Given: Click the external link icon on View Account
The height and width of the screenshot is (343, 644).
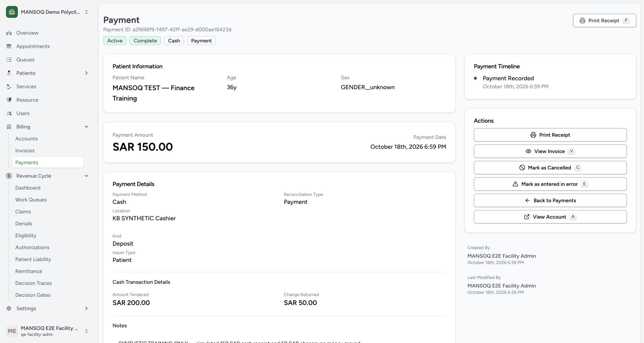Looking at the screenshot, I should click(x=527, y=217).
